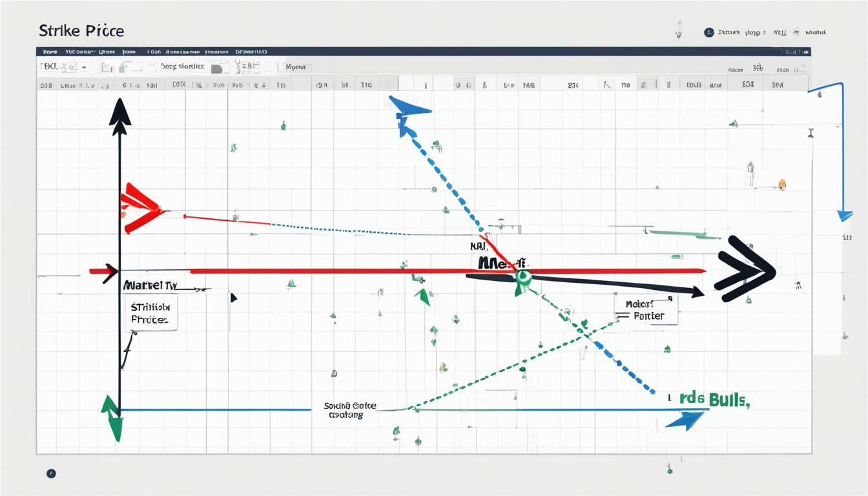Click the green circle marker at the line intersection
This screenshot has width=868, height=496.
click(x=522, y=278)
